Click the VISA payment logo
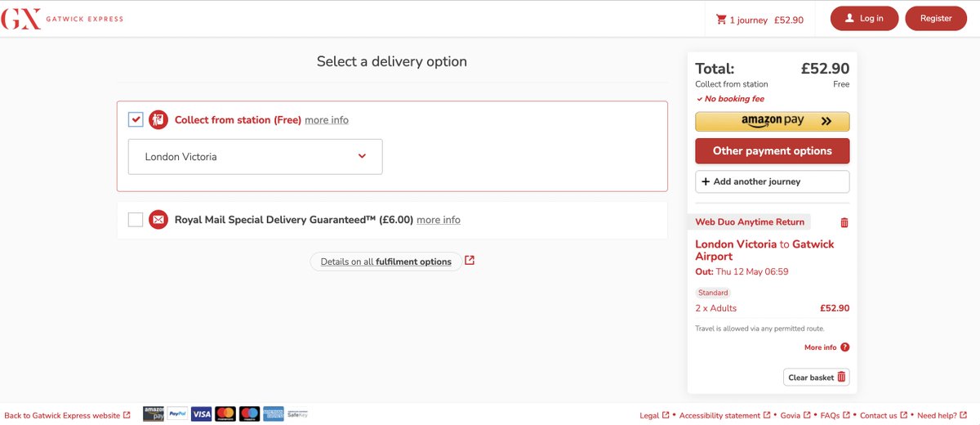The height and width of the screenshot is (425, 980). pos(202,414)
